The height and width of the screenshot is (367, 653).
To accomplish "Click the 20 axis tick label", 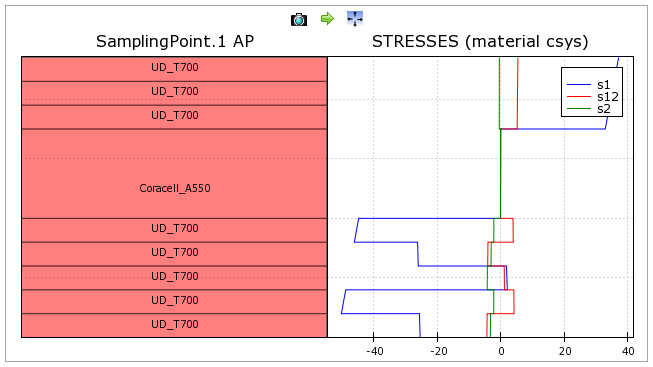I will [x=565, y=352].
